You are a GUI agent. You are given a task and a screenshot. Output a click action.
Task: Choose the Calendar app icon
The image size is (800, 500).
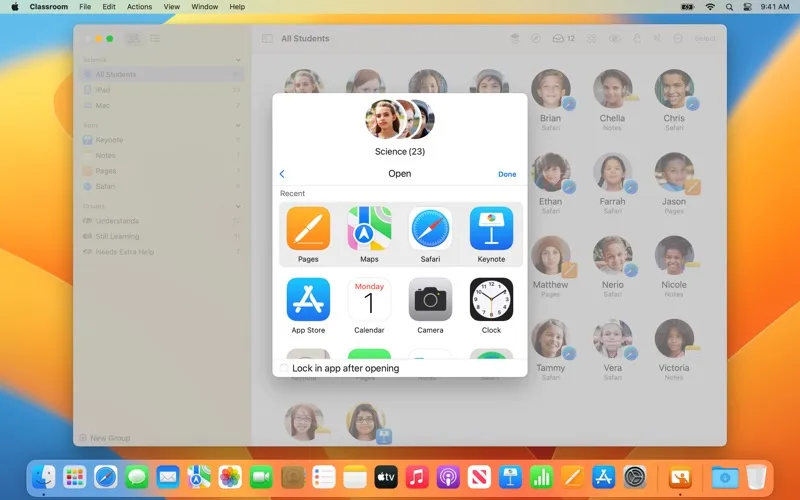[x=369, y=299]
